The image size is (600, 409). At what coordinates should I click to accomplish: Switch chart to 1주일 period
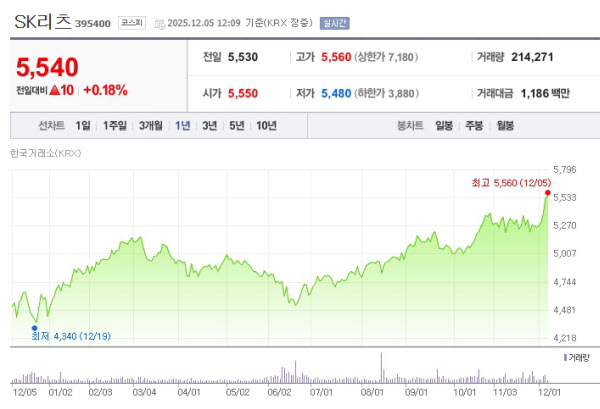(116, 126)
